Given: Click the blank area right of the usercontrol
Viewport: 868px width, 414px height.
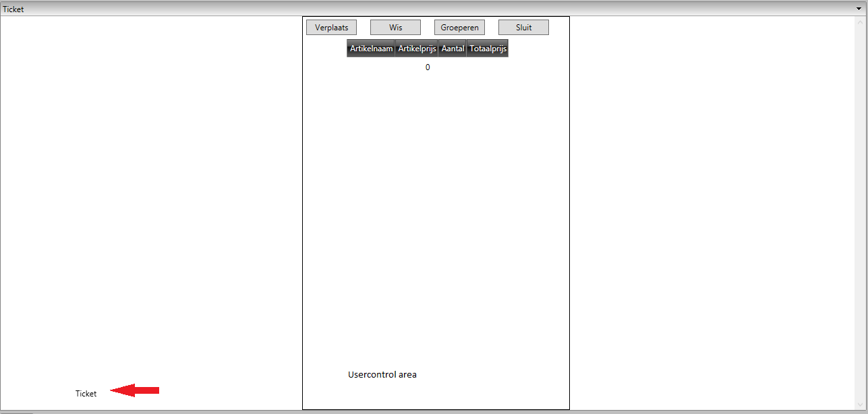Looking at the screenshot, I should 712,213.
